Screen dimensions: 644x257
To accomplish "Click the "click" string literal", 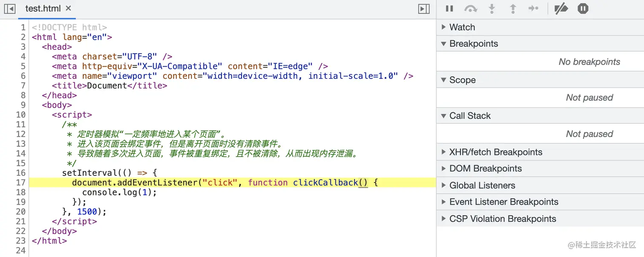I will coord(220,183).
